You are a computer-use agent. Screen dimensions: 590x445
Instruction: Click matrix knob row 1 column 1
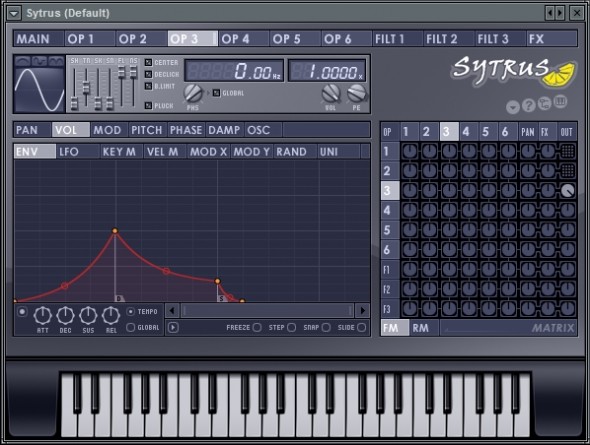click(x=410, y=151)
